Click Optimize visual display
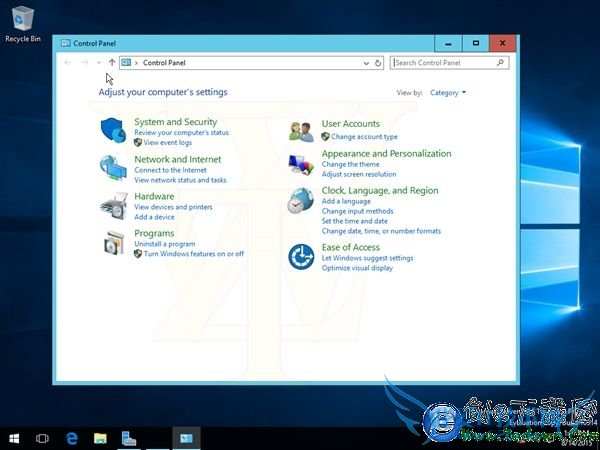This screenshot has width=600, height=450. [357, 268]
